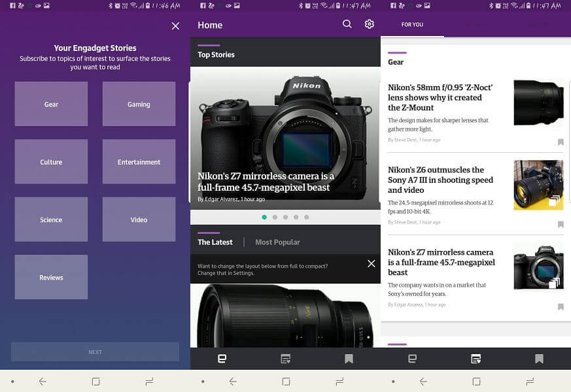The image size is (571, 392).
Task: Open settings gear on Home screen
Action: (x=370, y=24)
